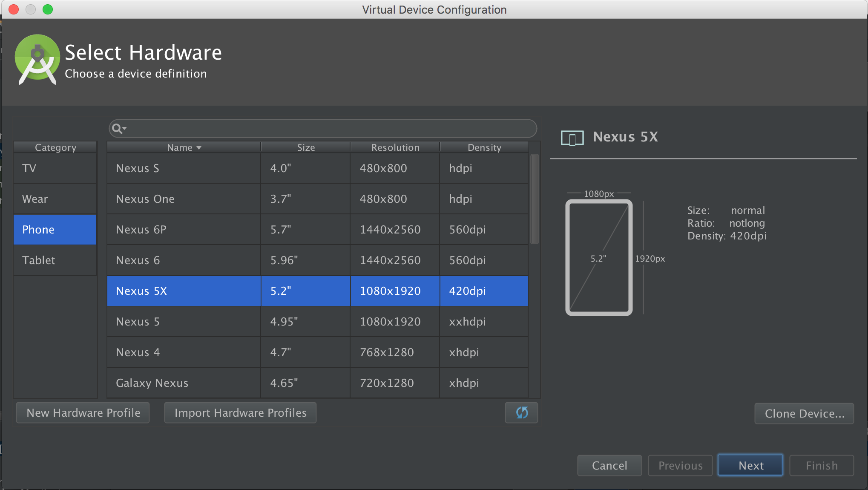Open New Hardware Profile dialog

coord(83,412)
